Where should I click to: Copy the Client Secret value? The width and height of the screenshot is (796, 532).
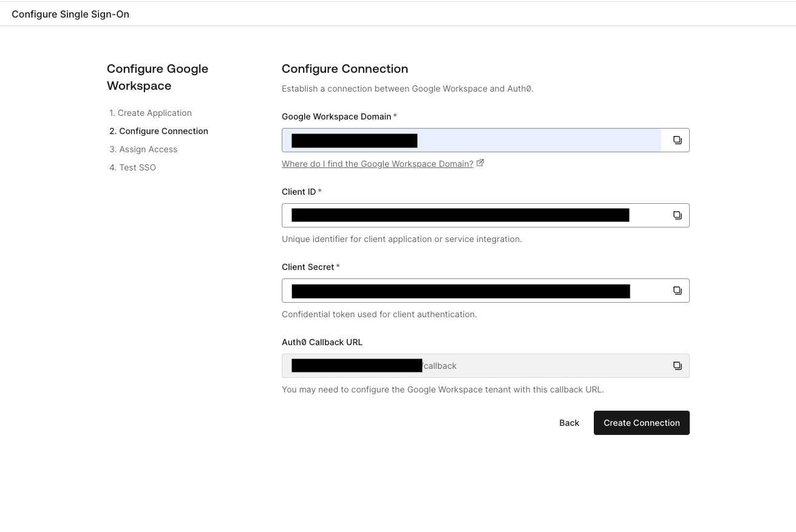tap(677, 291)
